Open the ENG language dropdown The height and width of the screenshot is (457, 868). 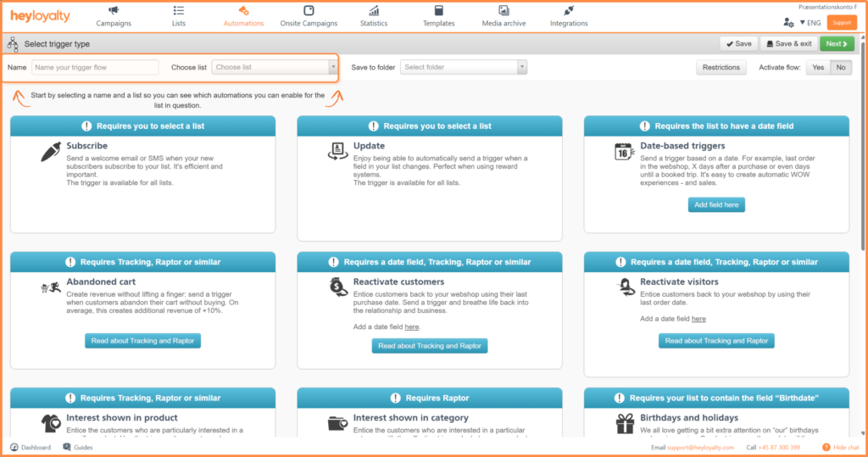pyautogui.click(x=812, y=23)
